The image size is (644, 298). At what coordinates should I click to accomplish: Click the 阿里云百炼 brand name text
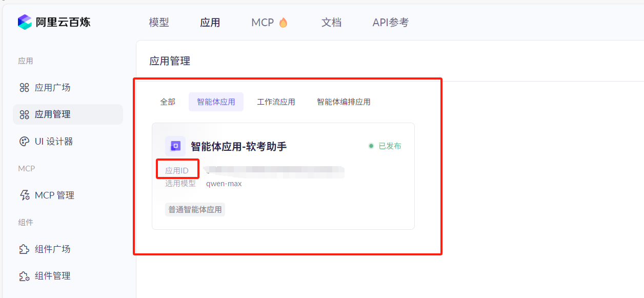pyautogui.click(x=63, y=22)
